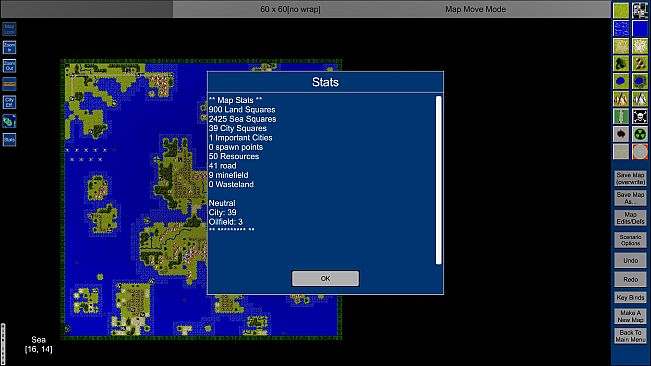Click '9 minefield' stats line
This screenshot has height=366, width=651.
pos(228,175)
